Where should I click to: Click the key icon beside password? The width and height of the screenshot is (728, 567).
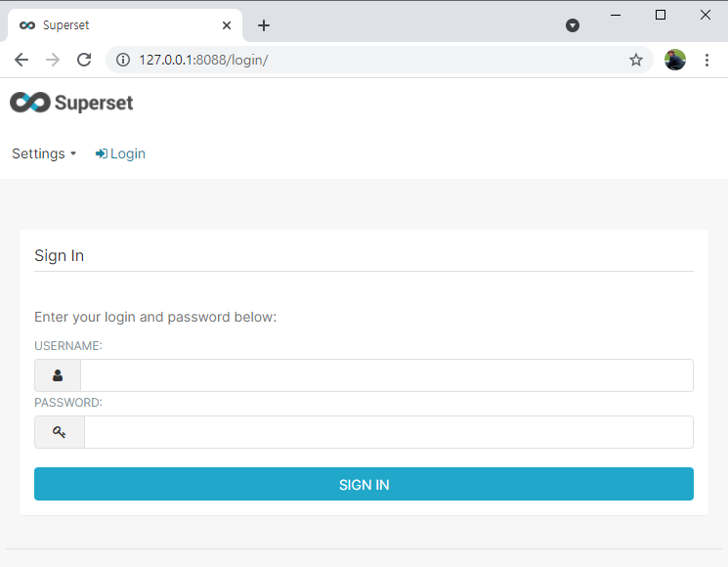[x=60, y=432]
